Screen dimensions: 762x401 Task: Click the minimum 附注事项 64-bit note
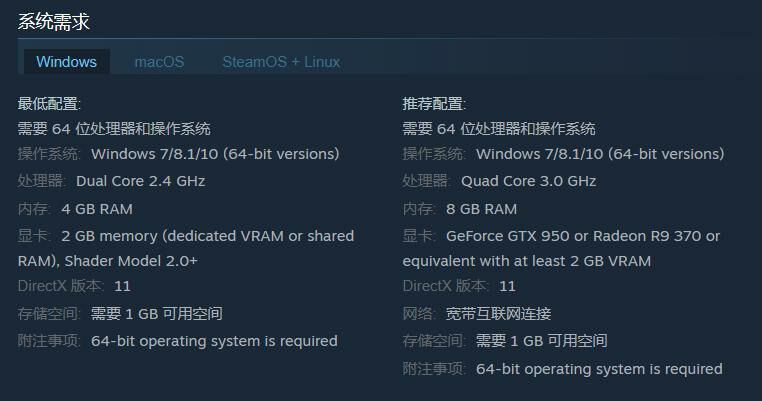click(177, 341)
